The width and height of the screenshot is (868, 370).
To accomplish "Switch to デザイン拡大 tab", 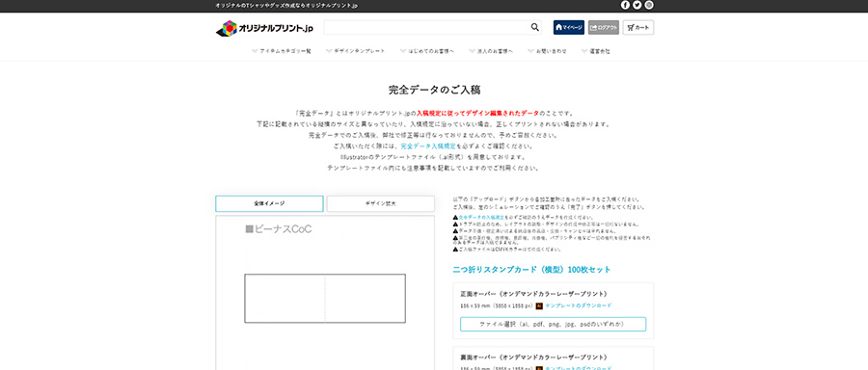I will tap(380, 203).
